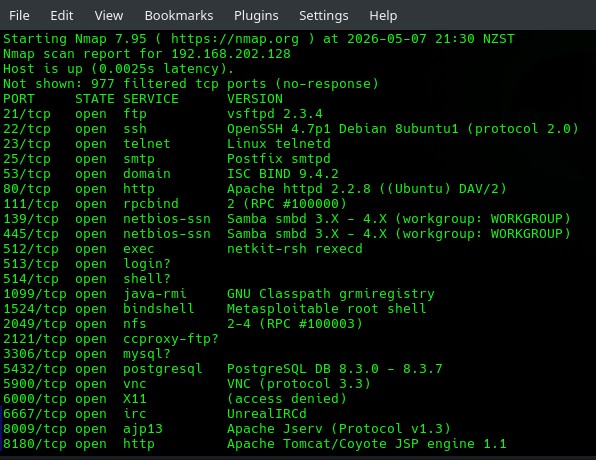Click the 'ccproxy-ftp?' service name
Viewport: 596px width, 460px height.
pos(171,339)
